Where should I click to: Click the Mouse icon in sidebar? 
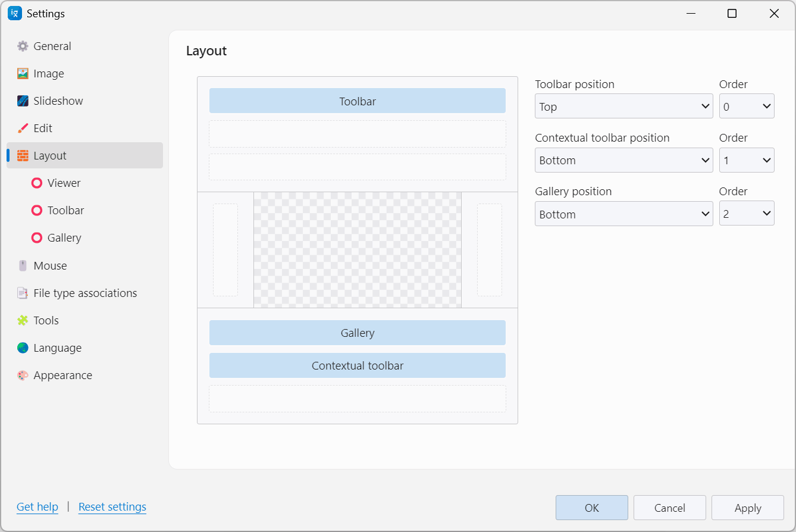(x=23, y=266)
